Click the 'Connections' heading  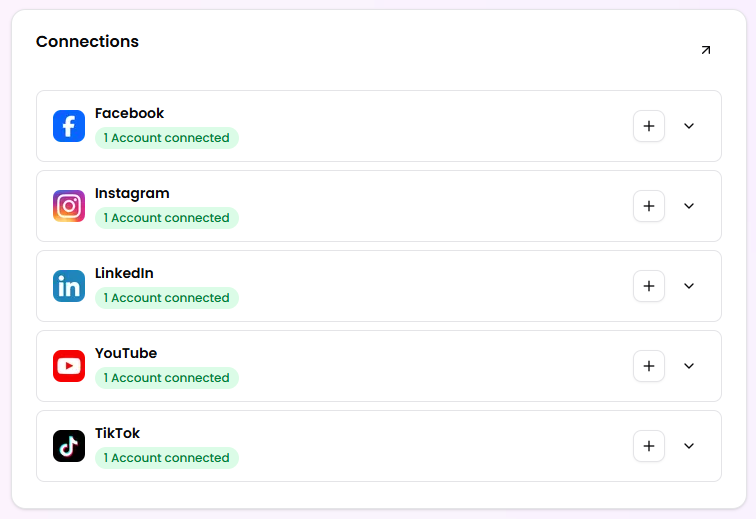coord(87,41)
